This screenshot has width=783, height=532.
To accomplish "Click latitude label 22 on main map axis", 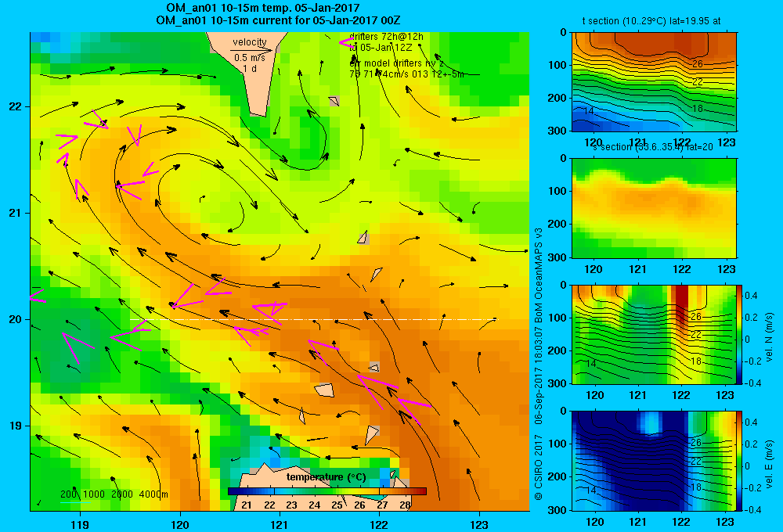I will click(x=16, y=106).
